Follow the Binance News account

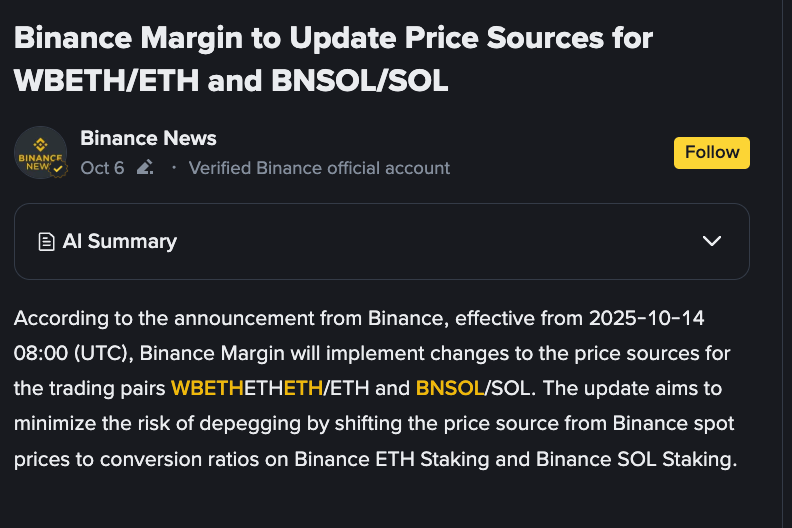pos(711,152)
